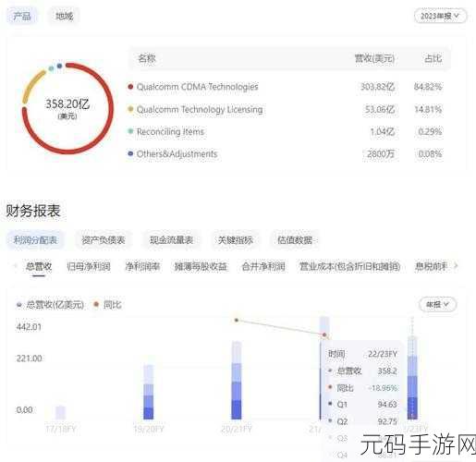Click the 营收(美元) column header
The width and height of the screenshot is (476, 462).
[x=374, y=58]
